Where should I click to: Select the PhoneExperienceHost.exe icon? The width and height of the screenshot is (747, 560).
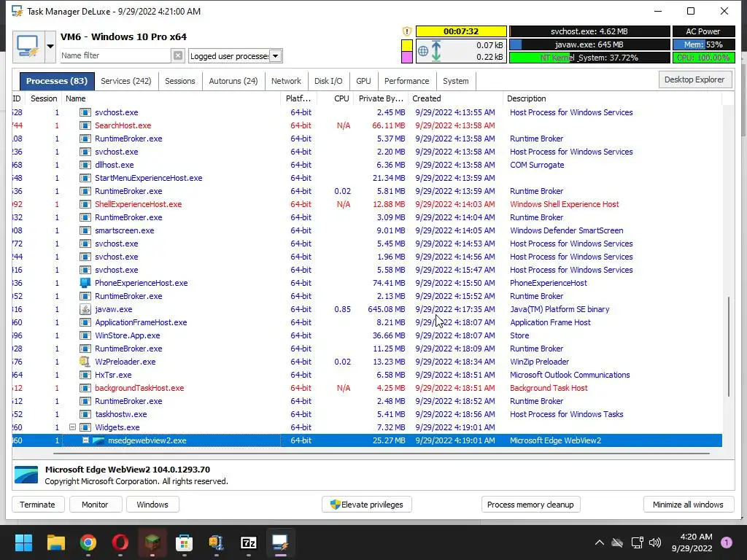click(85, 283)
